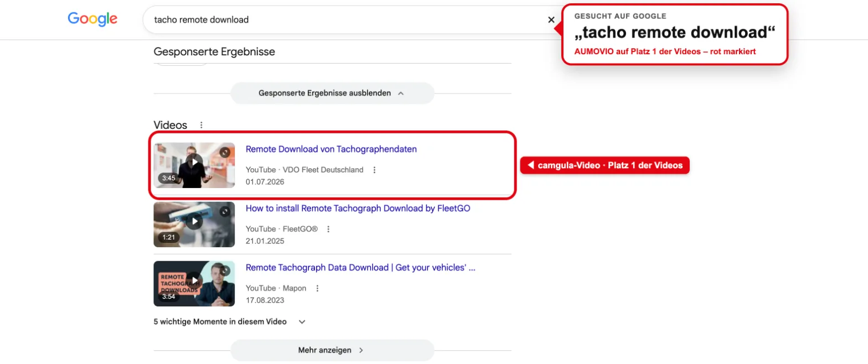Open options menu for VDO Fleet Deutschland result
This screenshot has height=364, width=868.
[374, 170]
